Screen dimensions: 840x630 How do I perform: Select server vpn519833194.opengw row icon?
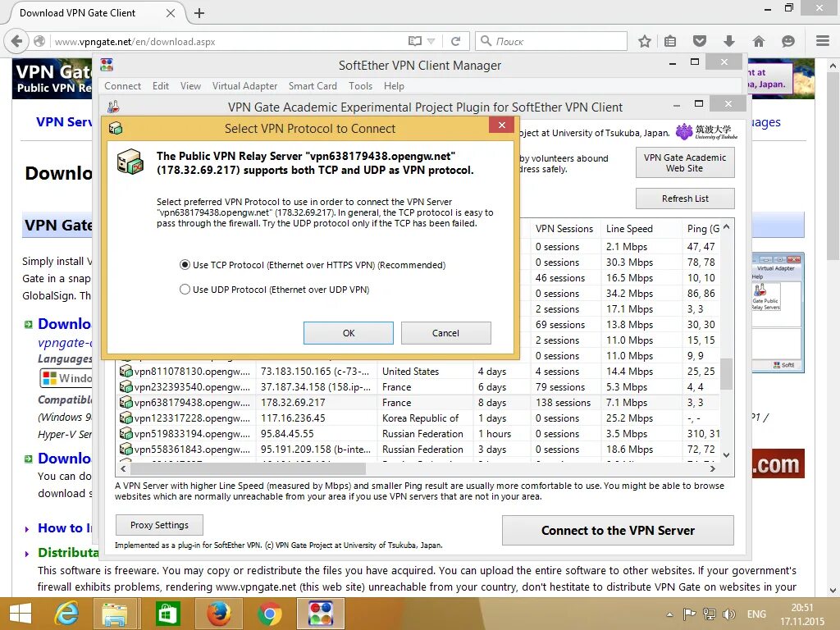(x=126, y=433)
